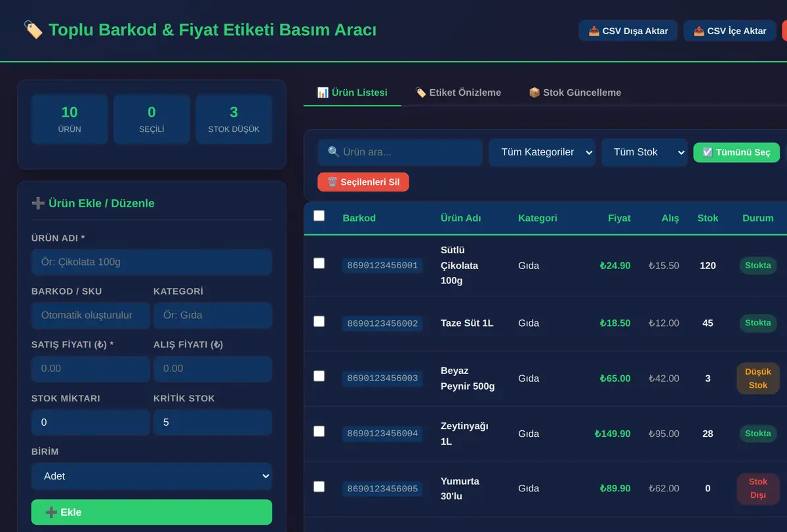Click the Tümünü Seç button
The width and height of the screenshot is (787, 532).
(x=737, y=152)
